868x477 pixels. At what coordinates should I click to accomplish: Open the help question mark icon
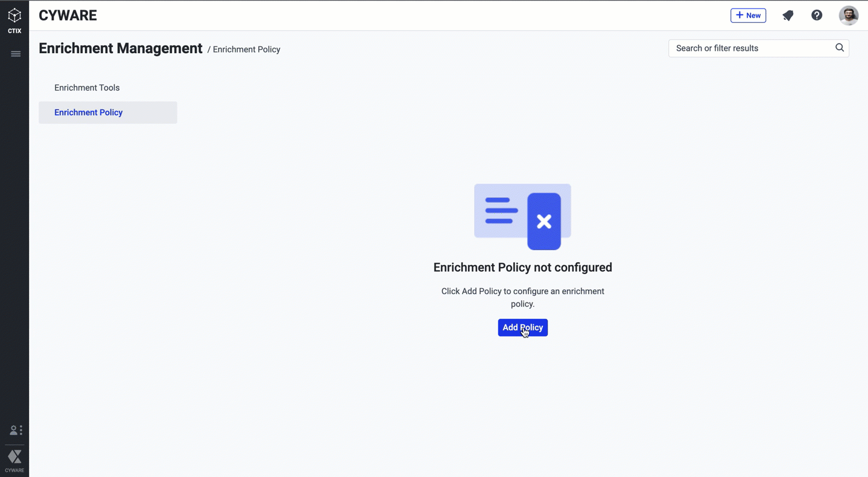pos(817,16)
